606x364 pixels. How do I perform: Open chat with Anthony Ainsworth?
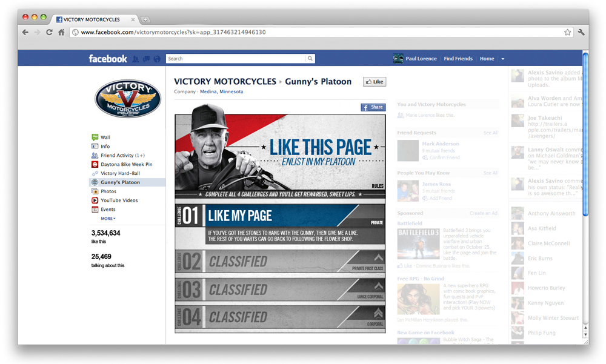click(551, 213)
